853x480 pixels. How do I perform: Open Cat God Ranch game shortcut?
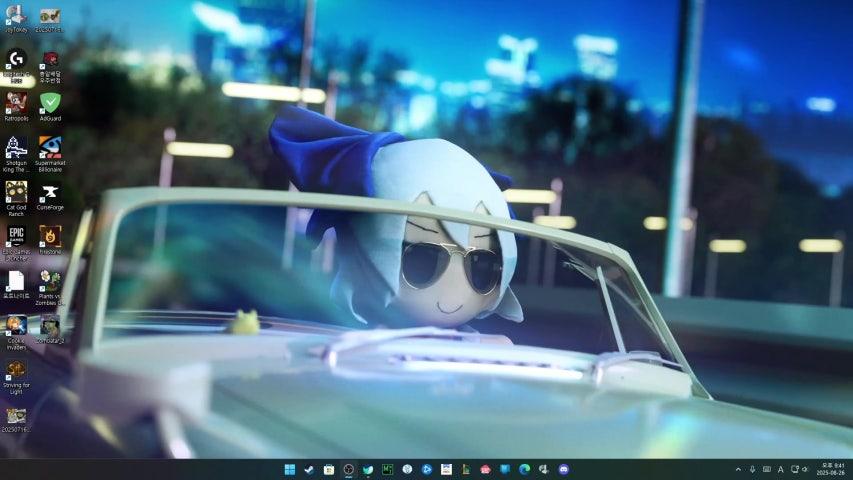[x=16, y=199]
